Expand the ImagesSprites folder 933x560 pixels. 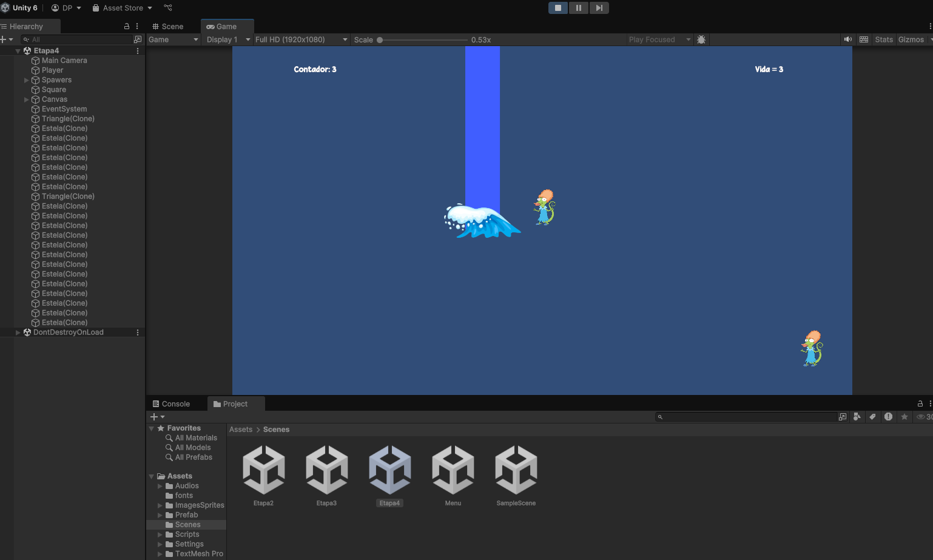[160, 505]
